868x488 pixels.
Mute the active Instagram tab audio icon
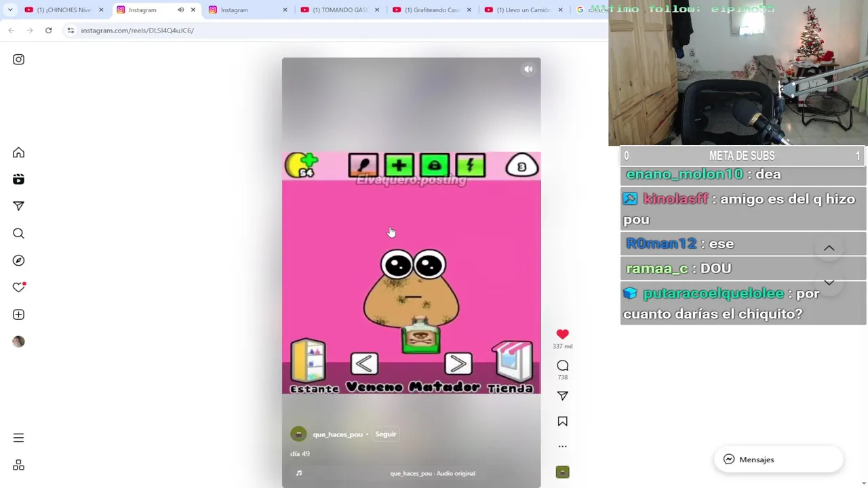(180, 9)
